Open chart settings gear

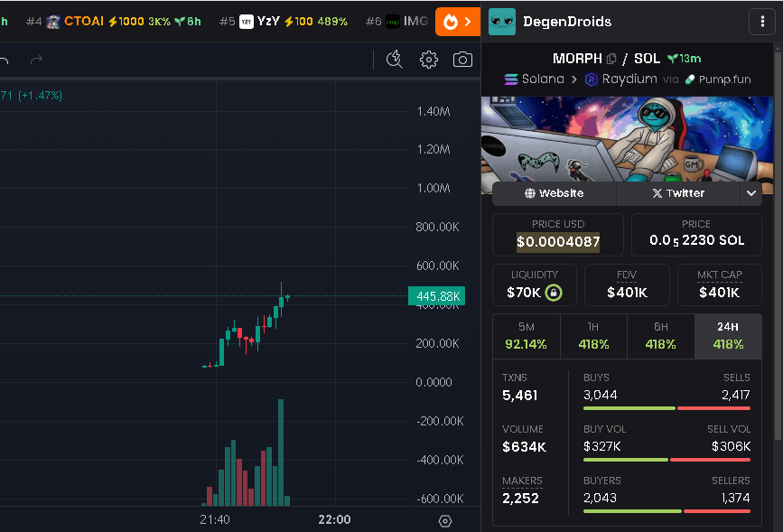[x=428, y=60]
